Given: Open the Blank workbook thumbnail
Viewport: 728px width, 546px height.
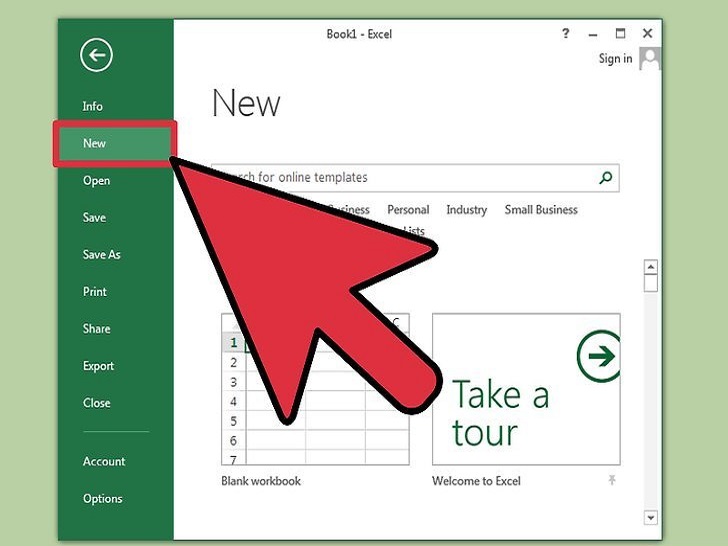Looking at the screenshot, I should pyautogui.click(x=315, y=389).
